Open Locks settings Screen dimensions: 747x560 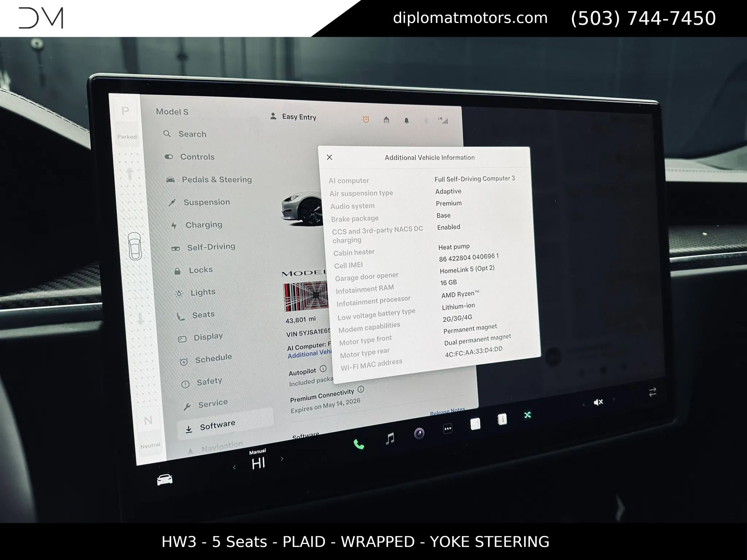click(193, 270)
